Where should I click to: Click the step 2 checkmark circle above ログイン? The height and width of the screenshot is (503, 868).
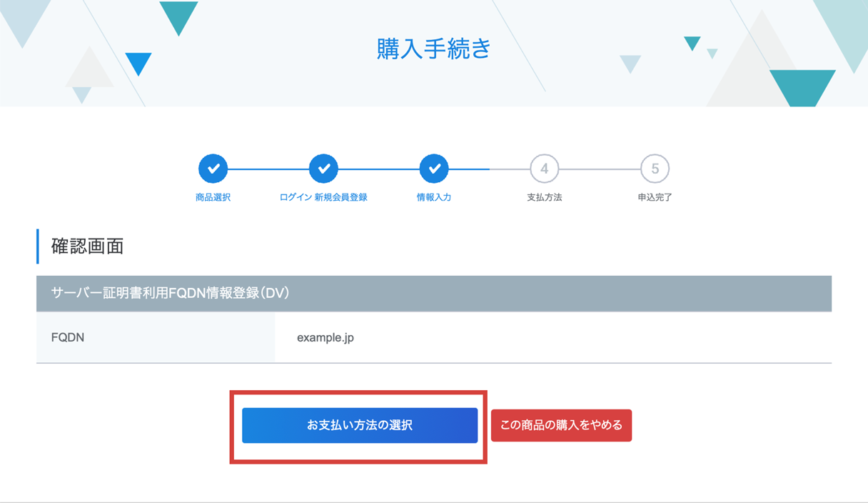(323, 169)
